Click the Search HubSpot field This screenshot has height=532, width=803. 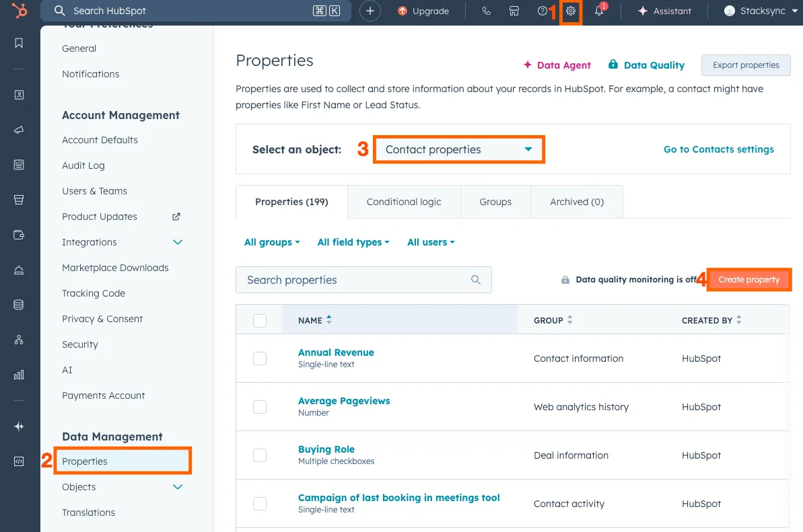pos(196,11)
